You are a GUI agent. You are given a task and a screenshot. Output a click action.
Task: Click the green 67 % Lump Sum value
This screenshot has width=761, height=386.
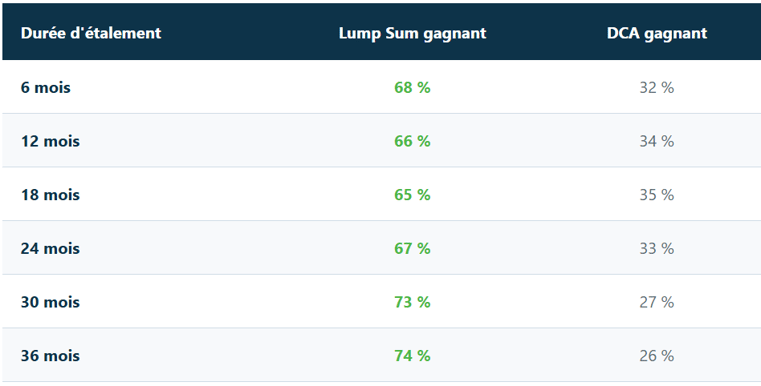pos(412,249)
